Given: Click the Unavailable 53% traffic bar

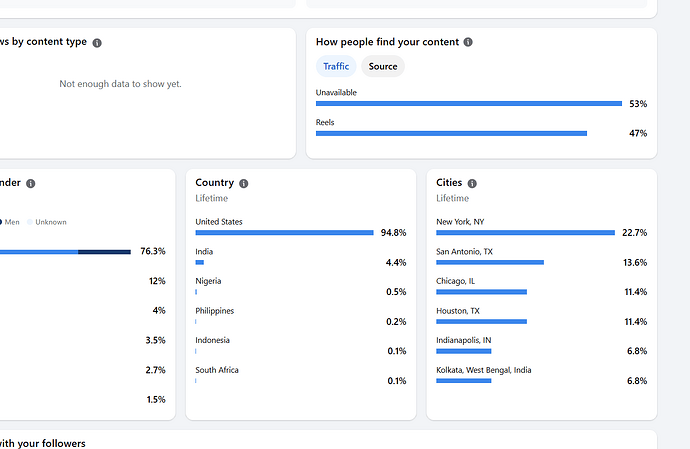Looking at the screenshot, I should pos(469,104).
